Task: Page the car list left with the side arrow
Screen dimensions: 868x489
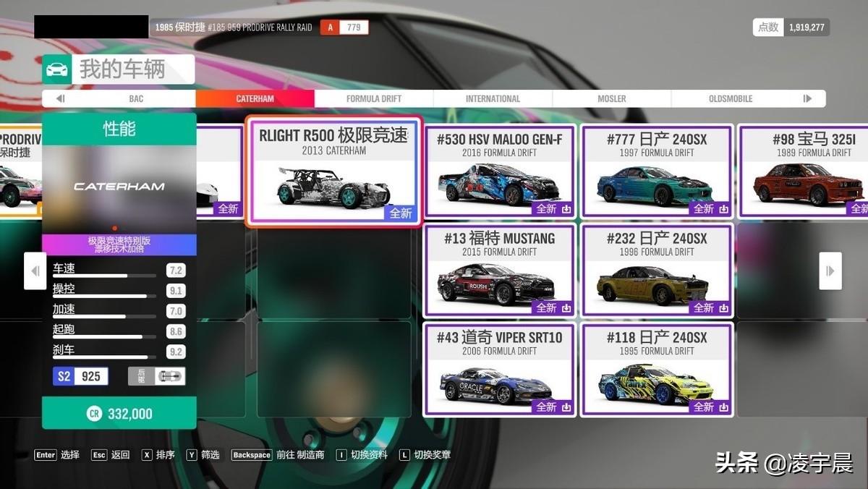Action: click(x=35, y=271)
